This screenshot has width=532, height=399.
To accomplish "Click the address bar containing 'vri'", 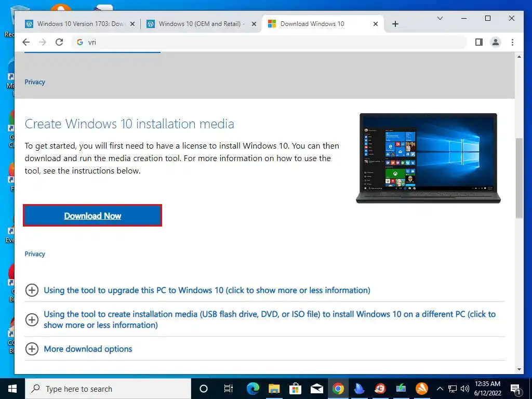I will tap(270, 42).
